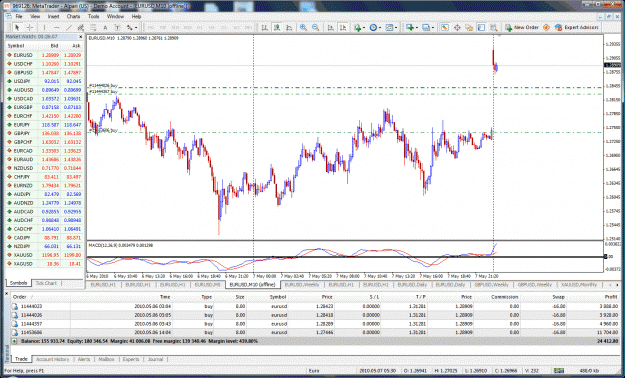Open the Window menu

[x=115, y=16]
